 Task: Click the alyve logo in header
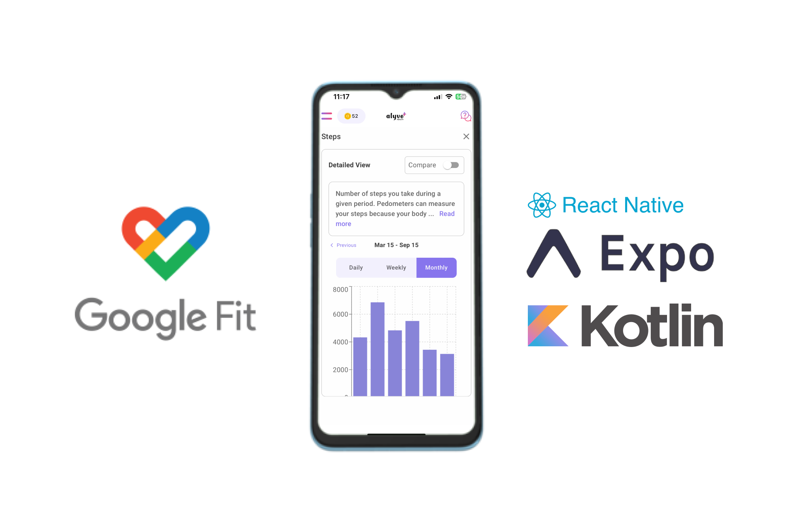395,116
